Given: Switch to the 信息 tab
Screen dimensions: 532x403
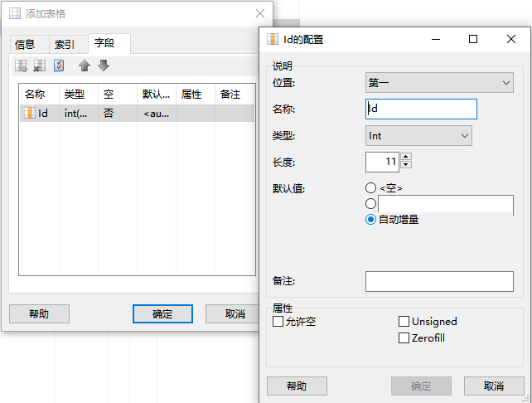Looking at the screenshot, I should [30, 45].
